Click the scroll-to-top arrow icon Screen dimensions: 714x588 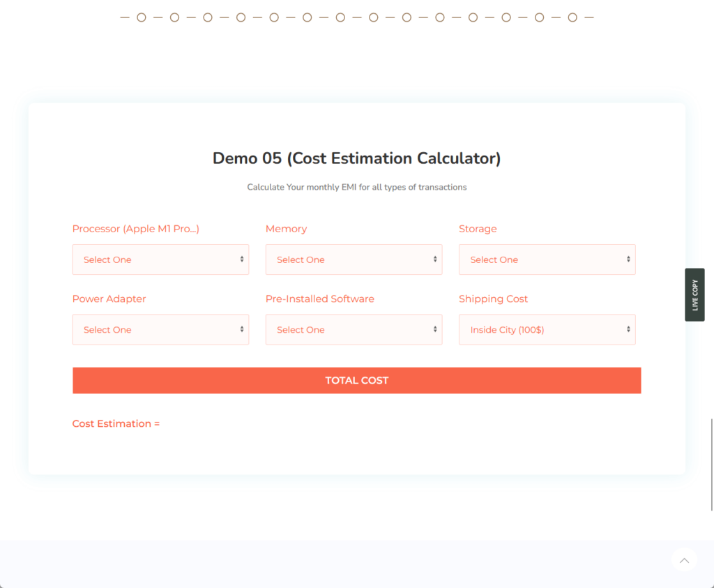pyautogui.click(x=684, y=560)
